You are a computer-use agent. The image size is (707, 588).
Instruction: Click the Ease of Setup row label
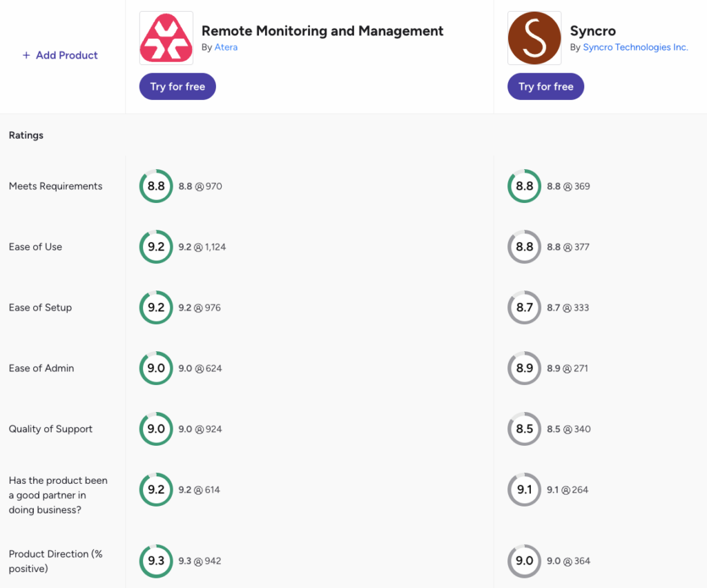tap(40, 308)
